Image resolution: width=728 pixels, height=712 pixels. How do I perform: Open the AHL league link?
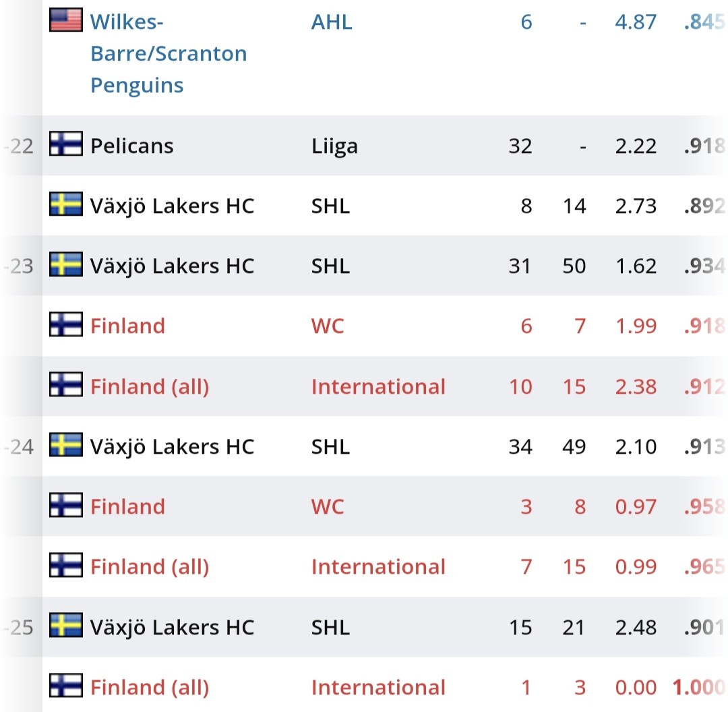(332, 22)
